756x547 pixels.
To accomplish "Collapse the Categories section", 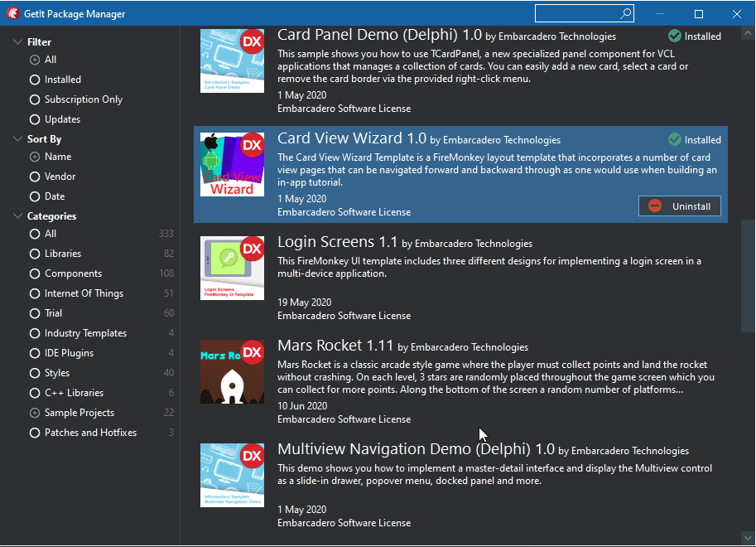I will (x=18, y=215).
